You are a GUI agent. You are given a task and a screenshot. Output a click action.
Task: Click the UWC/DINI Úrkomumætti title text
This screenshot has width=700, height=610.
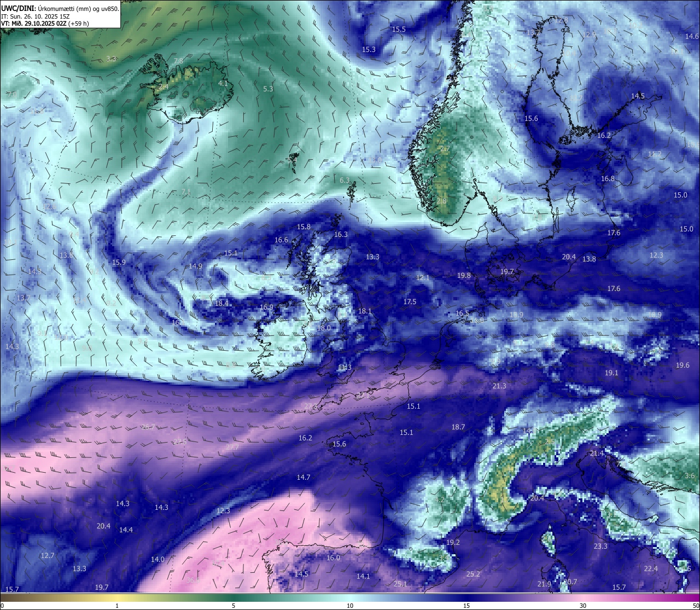pos(60,8)
